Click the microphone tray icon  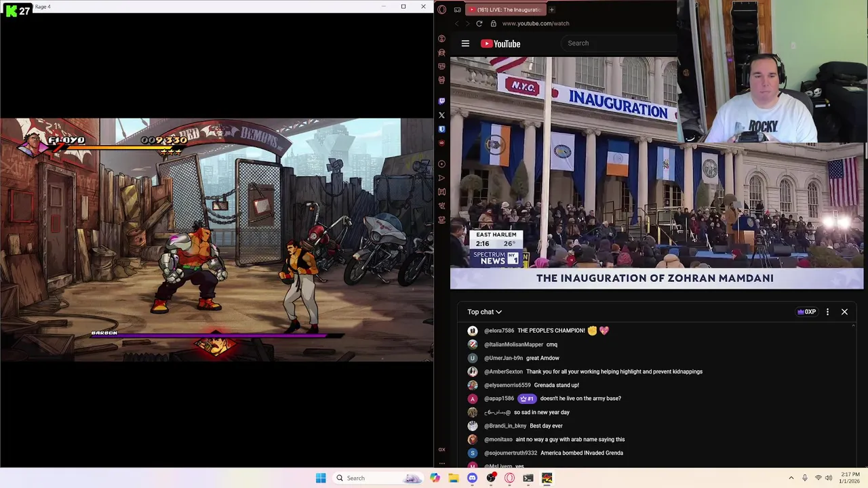[x=805, y=478]
